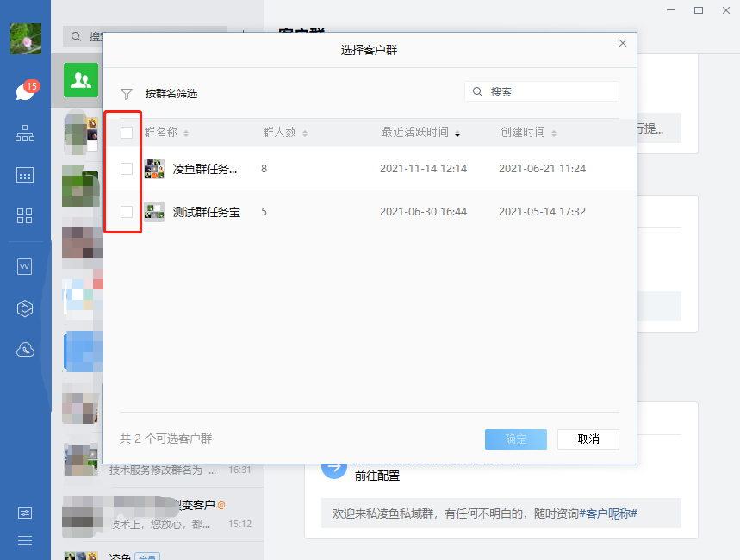Open the hexagon meeting icon in sidebar
Image resolution: width=740 pixels, height=560 pixels.
[25, 308]
